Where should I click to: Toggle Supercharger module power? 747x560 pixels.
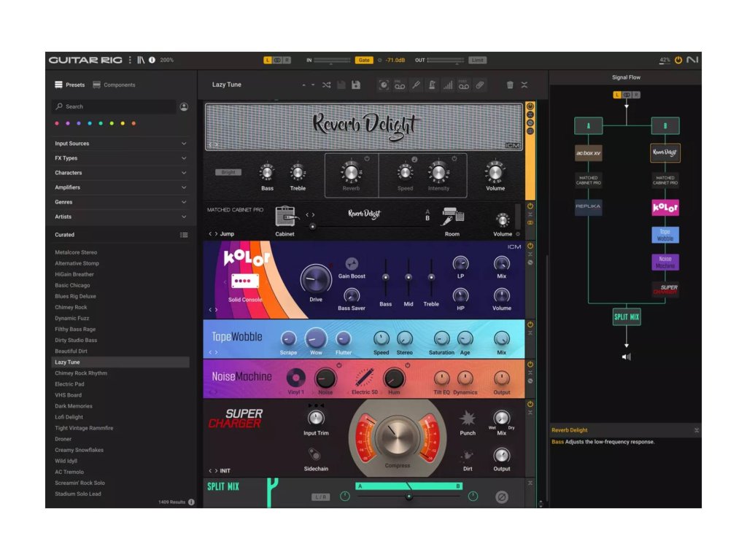(x=530, y=404)
